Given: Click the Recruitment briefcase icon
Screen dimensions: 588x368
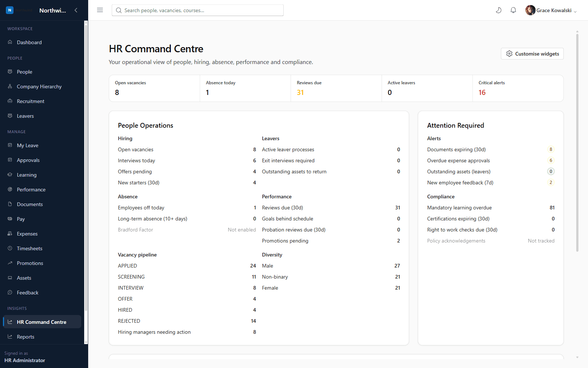Looking at the screenshot, I should tap(10, 101).
